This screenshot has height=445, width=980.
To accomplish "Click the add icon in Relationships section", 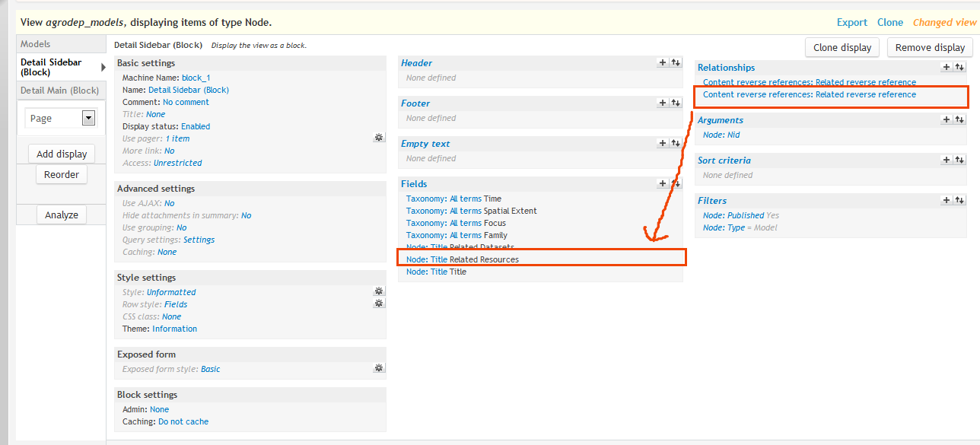I will click(x=947, y=68).
